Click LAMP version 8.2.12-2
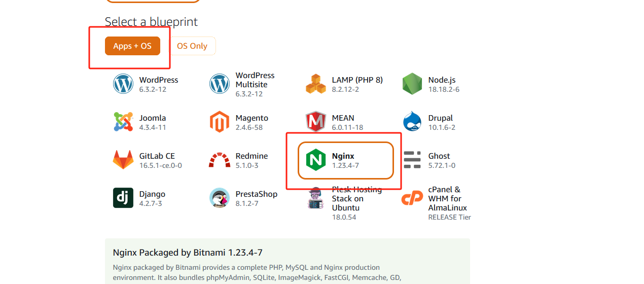Viewport: 644px width, 284px height. click(346, 89)
